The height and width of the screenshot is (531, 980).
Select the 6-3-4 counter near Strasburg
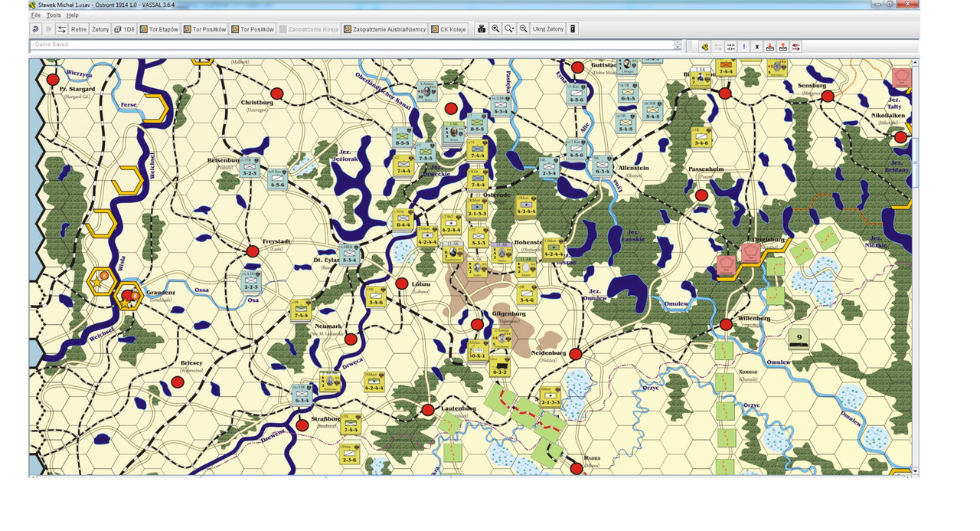[x=302, y=393]
